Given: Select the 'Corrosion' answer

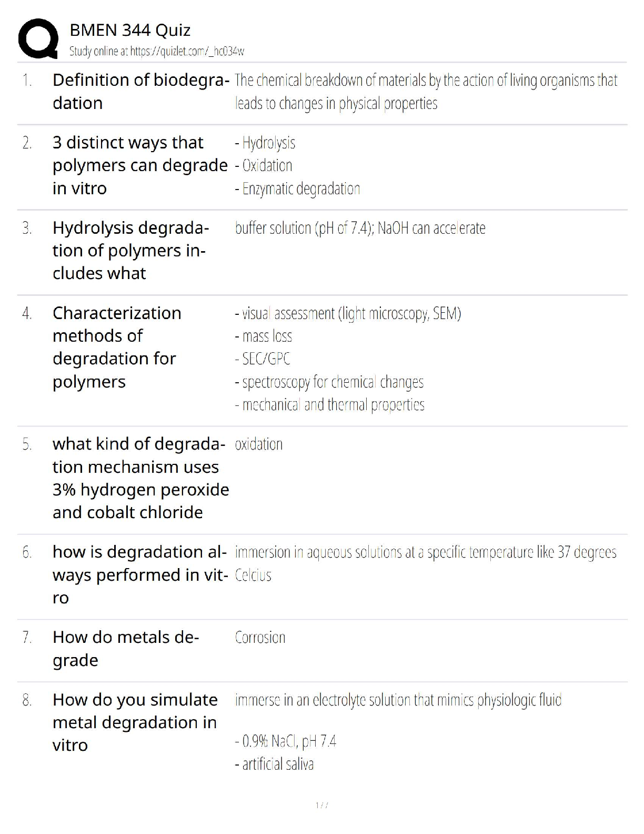Looking at the screenshot, I should tap(260, 638).
